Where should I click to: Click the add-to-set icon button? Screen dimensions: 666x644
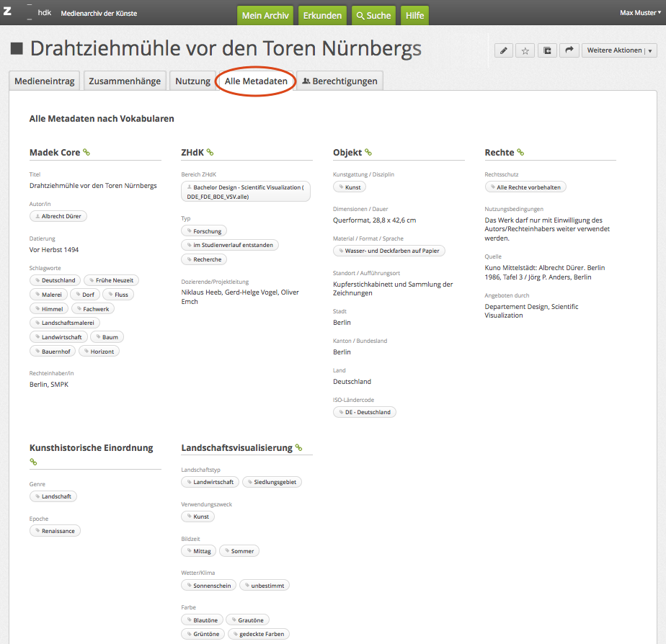point(547,50)
